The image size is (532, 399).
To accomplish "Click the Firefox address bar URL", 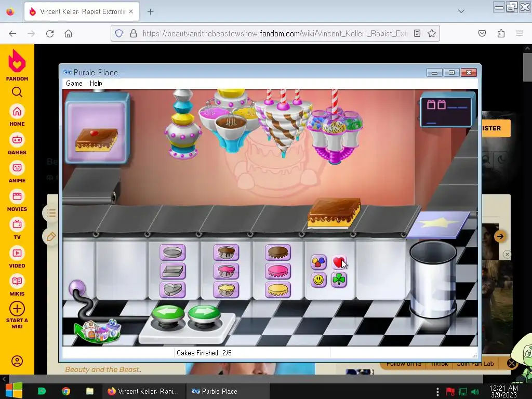I will (275, 33).
